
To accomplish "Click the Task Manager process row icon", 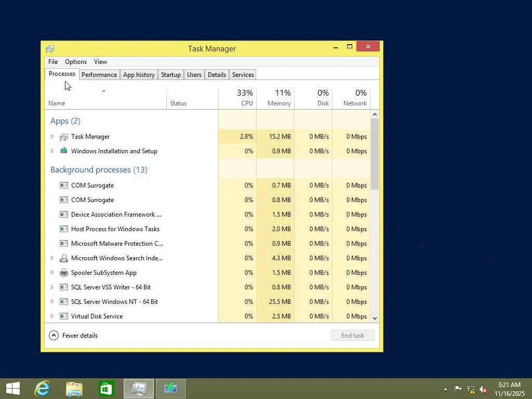I will click(63, 137).
